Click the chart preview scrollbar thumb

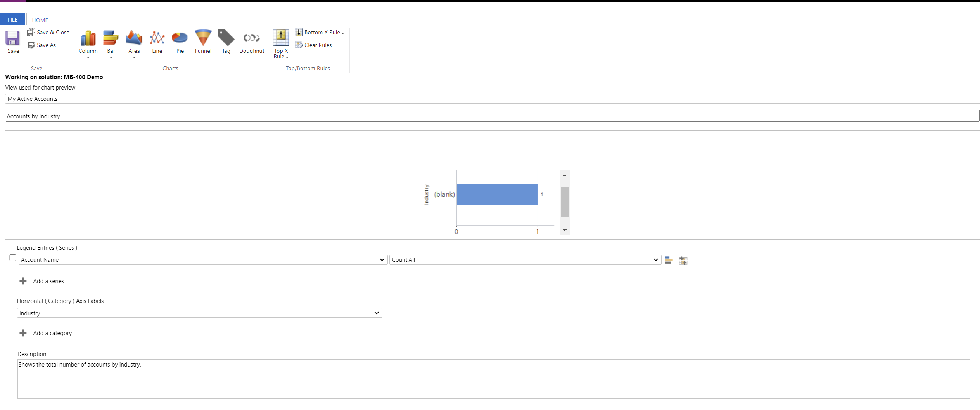point(565,202)
